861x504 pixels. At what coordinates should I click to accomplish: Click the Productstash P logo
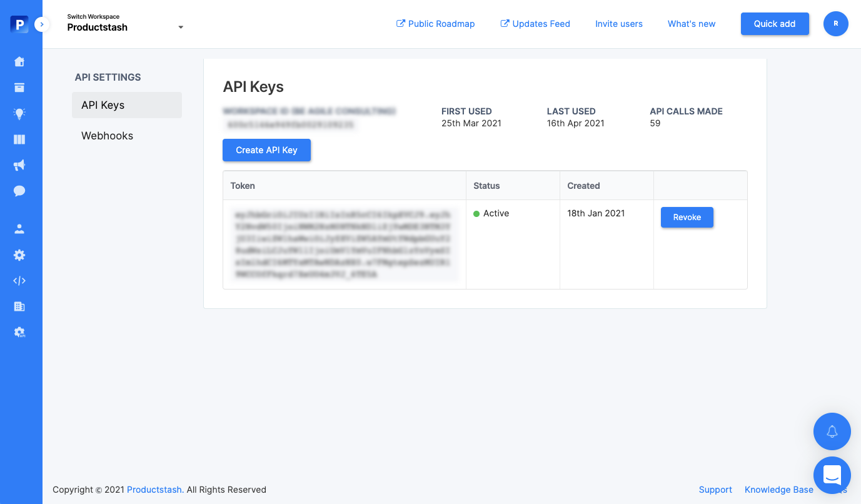point(19,24)
